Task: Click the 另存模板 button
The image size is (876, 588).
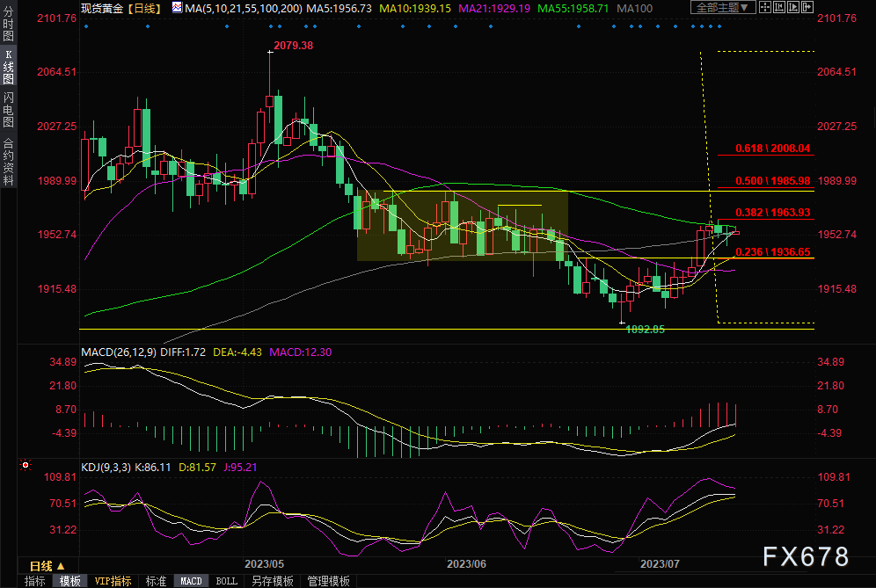Action: (x=272, y=581)
